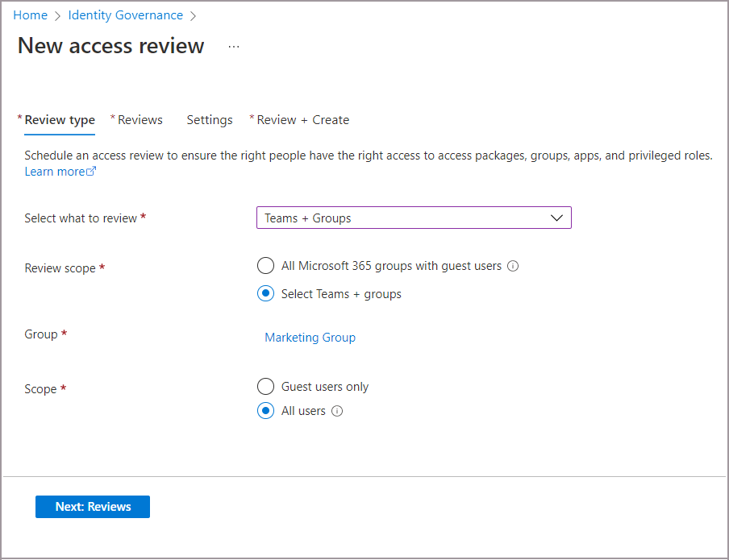The image size is (729, 560).
Task: Click the external link icon after Learn more
Action: tap(92, 172)
